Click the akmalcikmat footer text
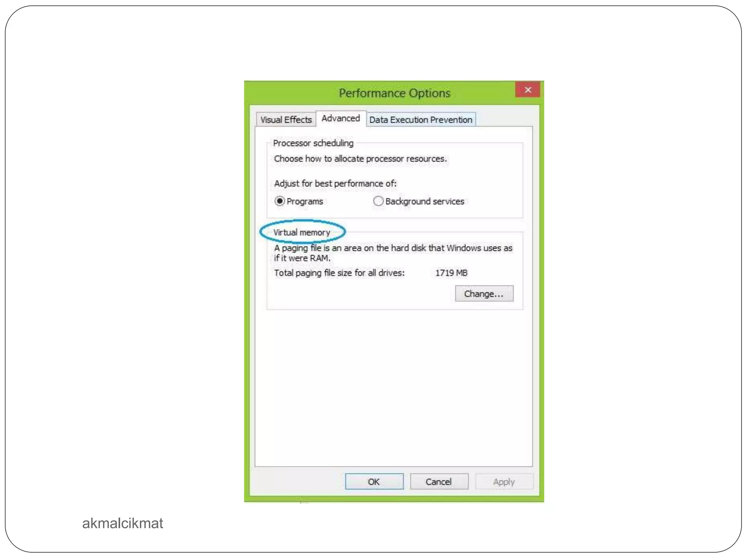 click(123, 523)
